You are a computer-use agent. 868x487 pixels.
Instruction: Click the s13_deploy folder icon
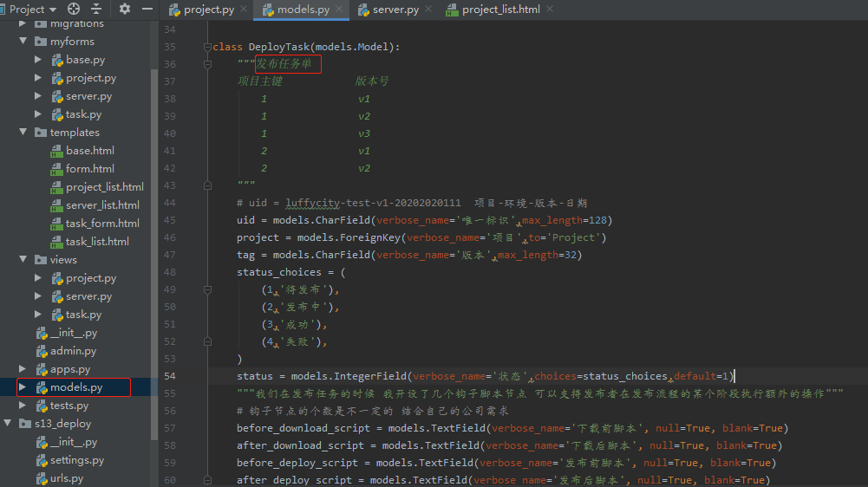click(x=25, y=424)
